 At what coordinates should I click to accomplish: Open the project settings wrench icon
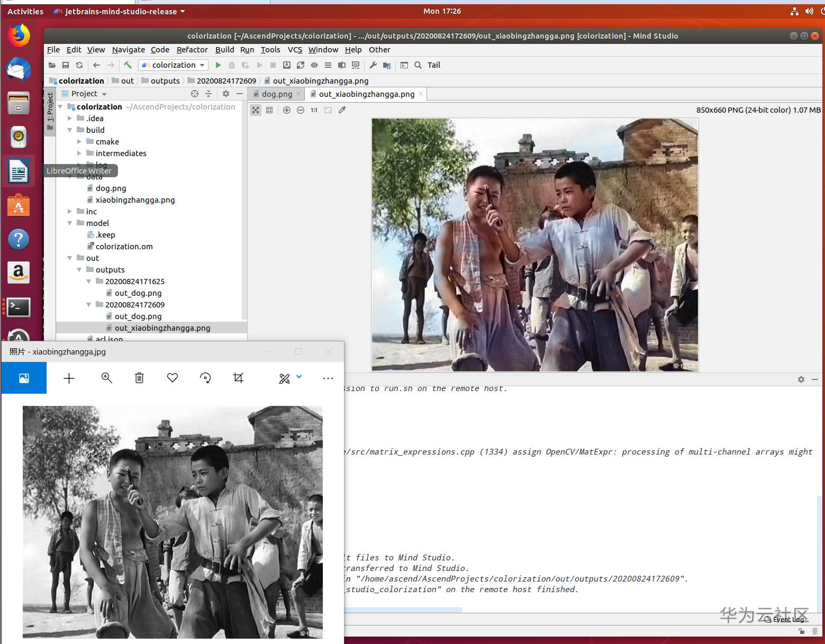coord(373,65)
